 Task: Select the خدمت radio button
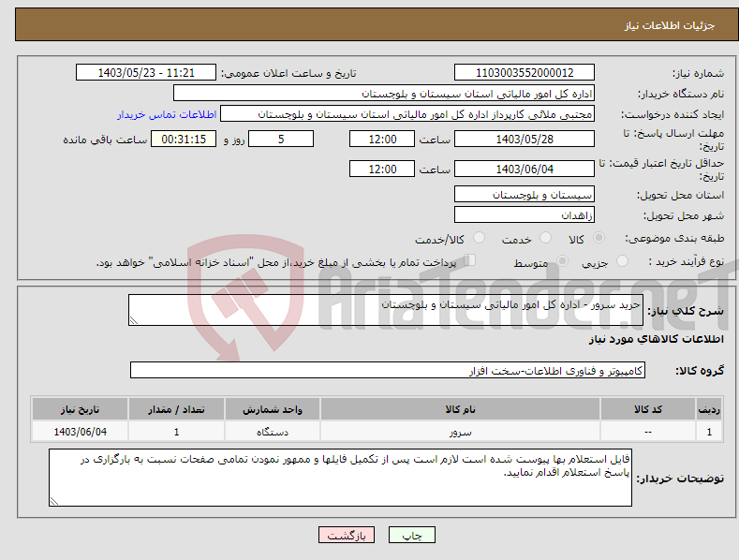(x=545, y=238)
